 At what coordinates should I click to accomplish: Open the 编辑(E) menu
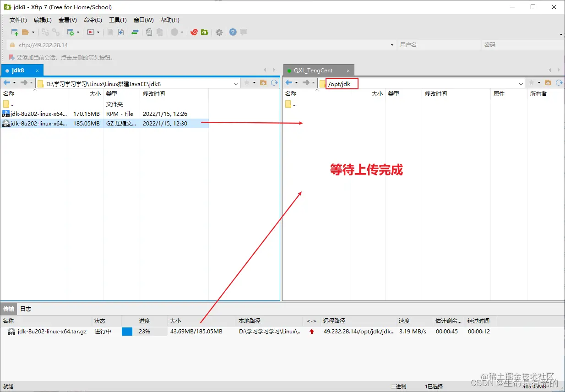click(x=43, y=20)
